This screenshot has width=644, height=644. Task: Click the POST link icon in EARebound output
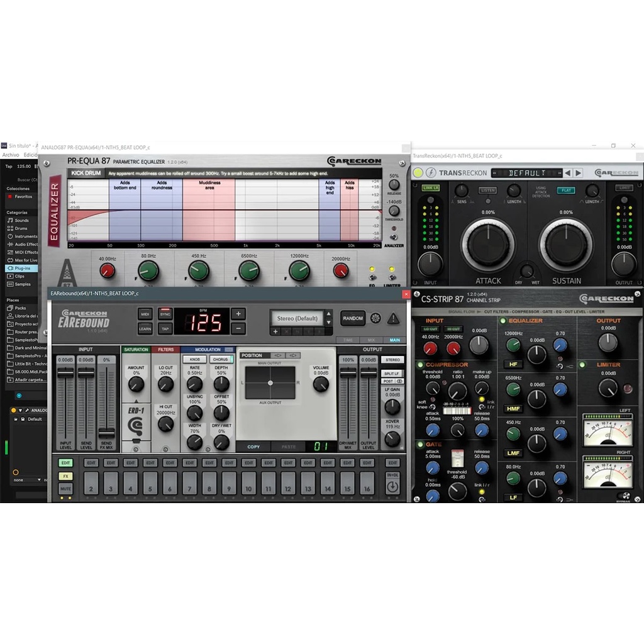[399, 381]
